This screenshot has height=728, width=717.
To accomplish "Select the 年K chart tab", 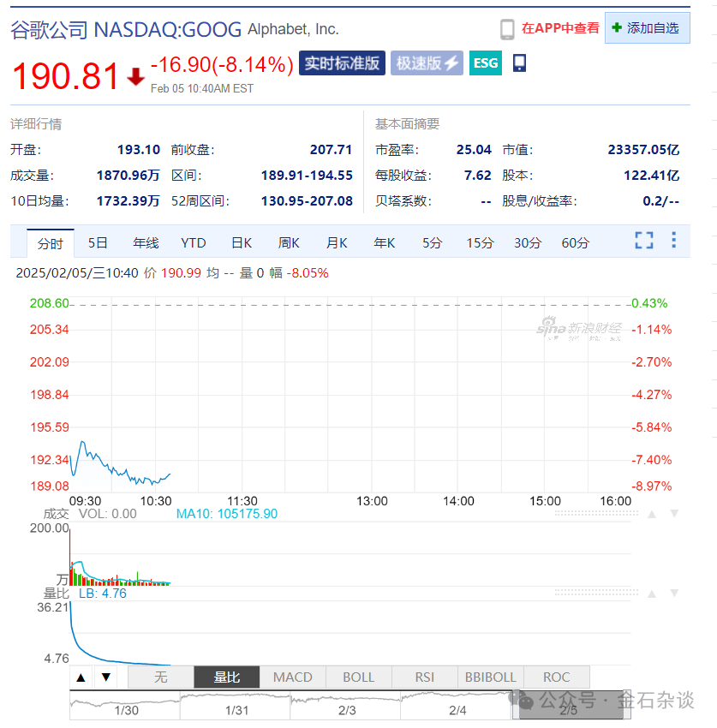I will [x=385, y=243].
